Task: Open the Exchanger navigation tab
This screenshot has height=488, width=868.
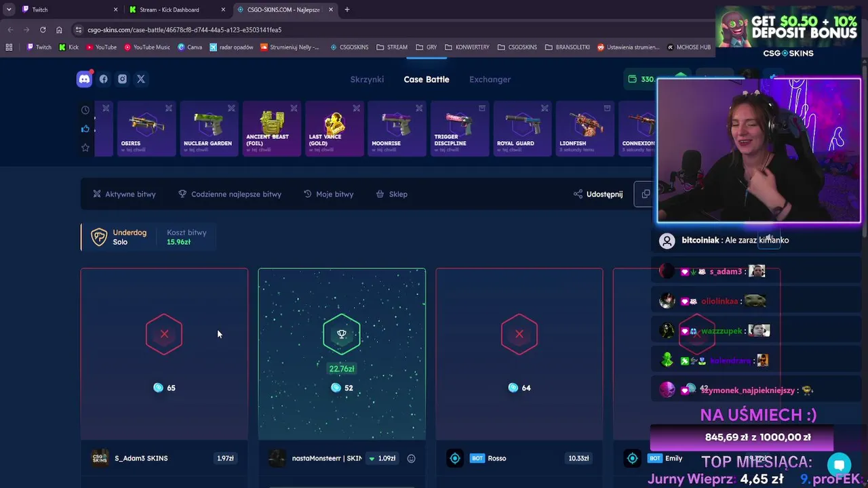Action: (x=490, y=79)
